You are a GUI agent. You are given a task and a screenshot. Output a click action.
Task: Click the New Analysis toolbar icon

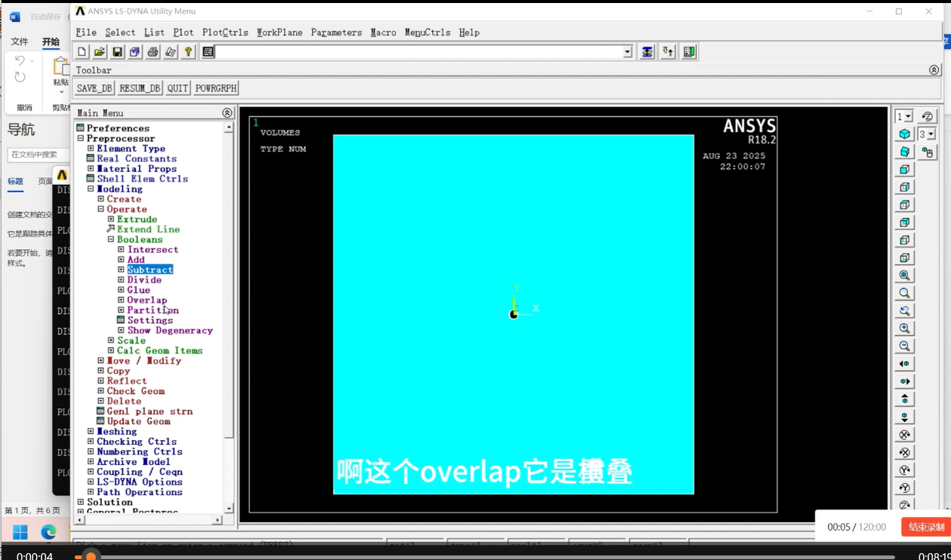82,52
